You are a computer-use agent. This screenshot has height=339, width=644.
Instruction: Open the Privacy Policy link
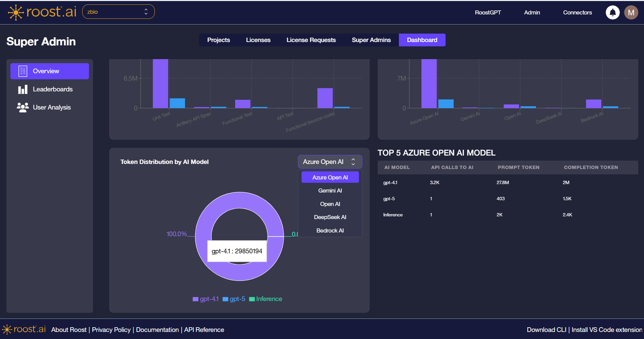(x=111, y=330)
